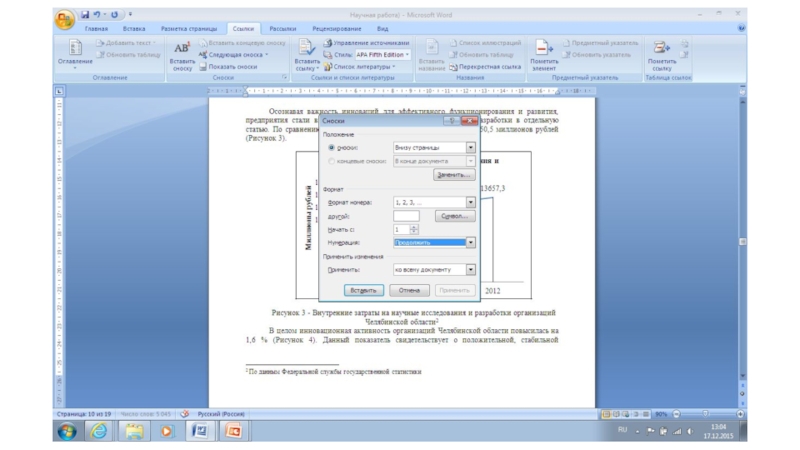Click Обновить таблицу in Оглавление group

click(x=129, y=55)
